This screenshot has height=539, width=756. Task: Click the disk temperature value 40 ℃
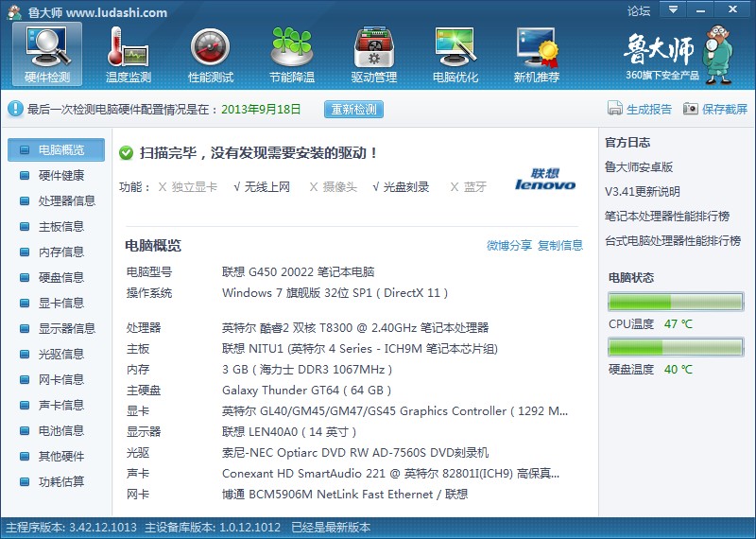coord(679,370)
